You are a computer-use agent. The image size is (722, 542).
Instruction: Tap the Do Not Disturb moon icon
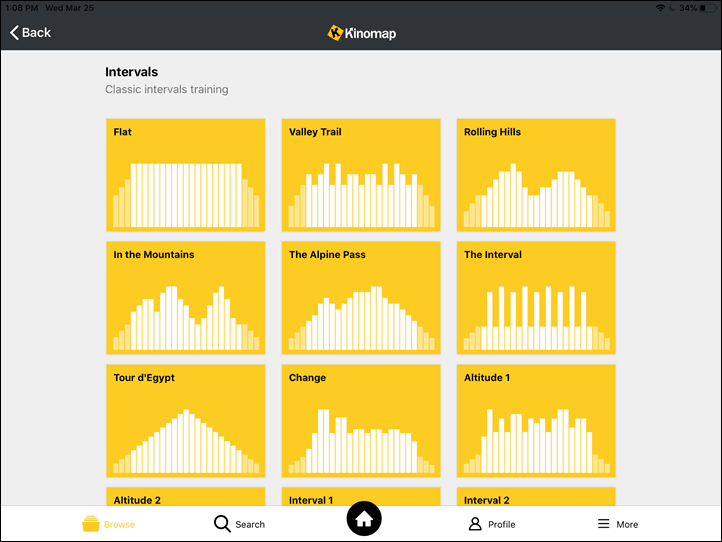point(672,8)
